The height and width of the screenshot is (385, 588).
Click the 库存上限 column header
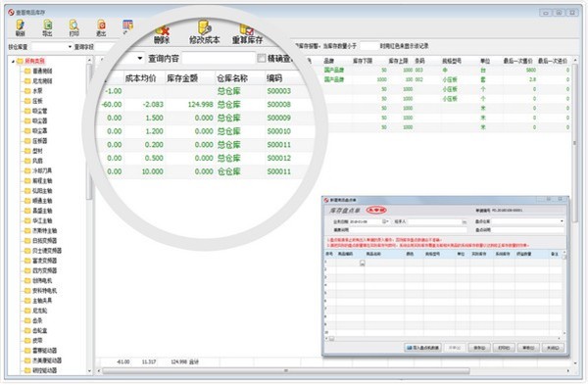click(x=398, y=61)
